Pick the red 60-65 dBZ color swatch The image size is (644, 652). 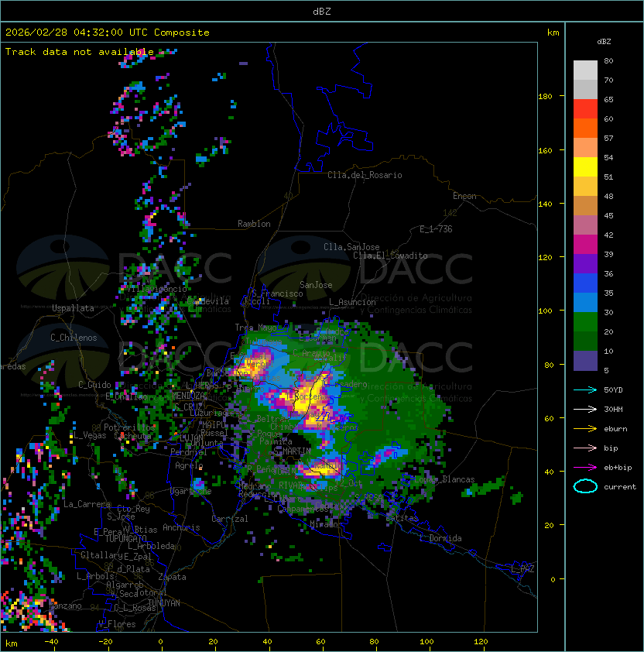(585, 109)
